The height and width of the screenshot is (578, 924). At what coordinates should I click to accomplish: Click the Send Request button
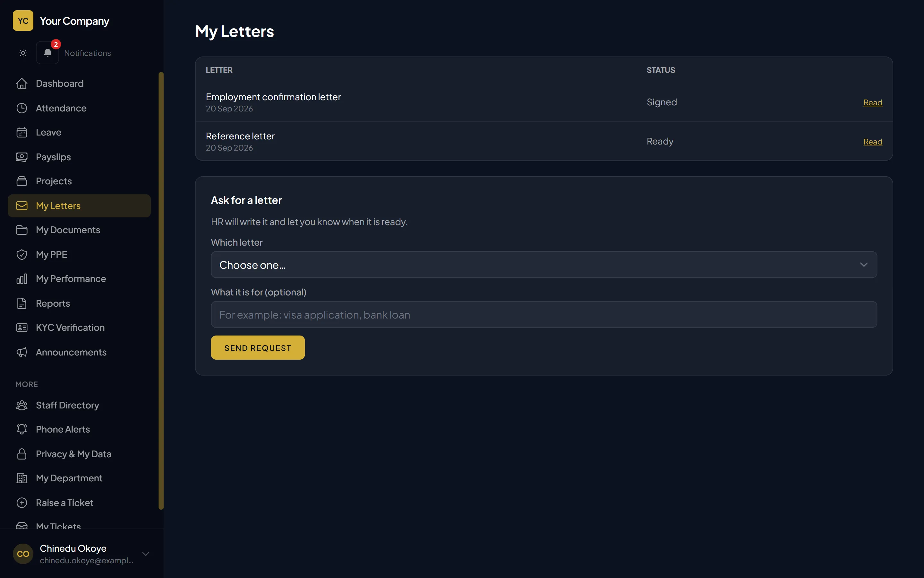pos(258,347)
